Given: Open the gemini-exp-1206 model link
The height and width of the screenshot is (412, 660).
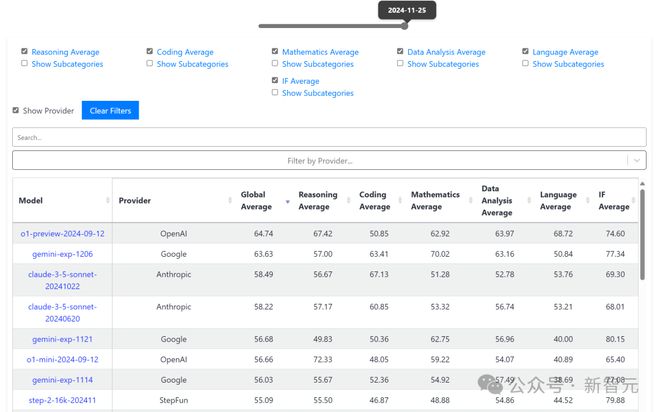Looking at the screenshot, I should pos(62,254).
